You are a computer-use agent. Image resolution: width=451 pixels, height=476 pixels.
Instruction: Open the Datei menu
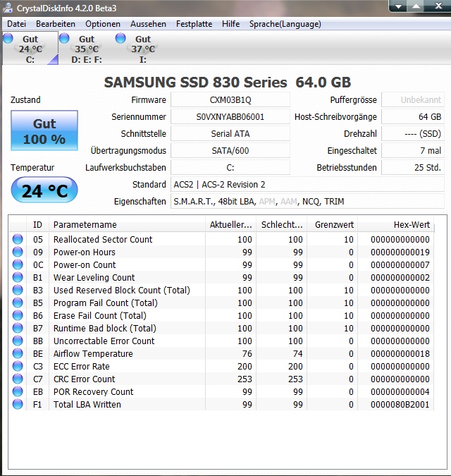(16, 24)
